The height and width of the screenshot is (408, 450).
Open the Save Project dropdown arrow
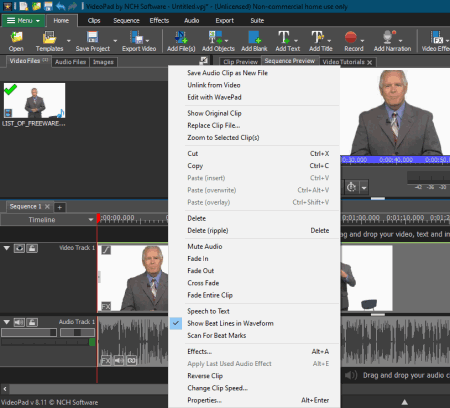click(x=115, y=41)
